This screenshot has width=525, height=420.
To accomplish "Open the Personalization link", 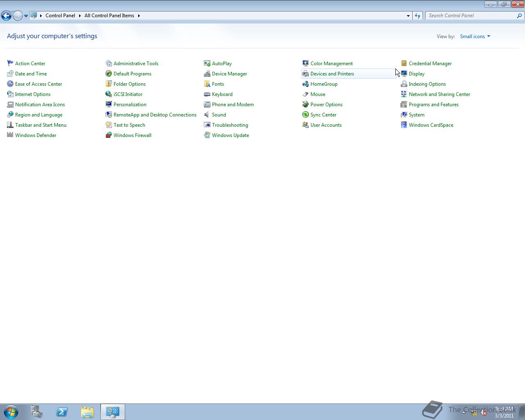I will coord(130,105).
